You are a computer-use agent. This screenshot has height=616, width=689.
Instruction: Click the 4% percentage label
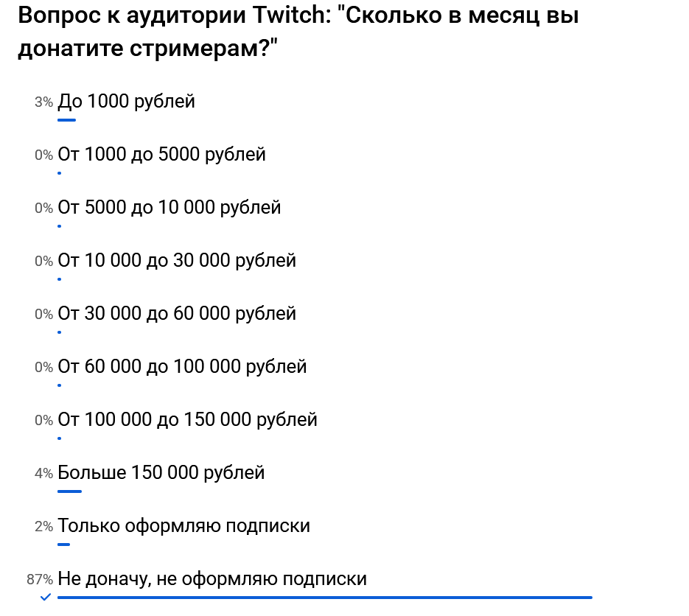click(x=43, y=474)
